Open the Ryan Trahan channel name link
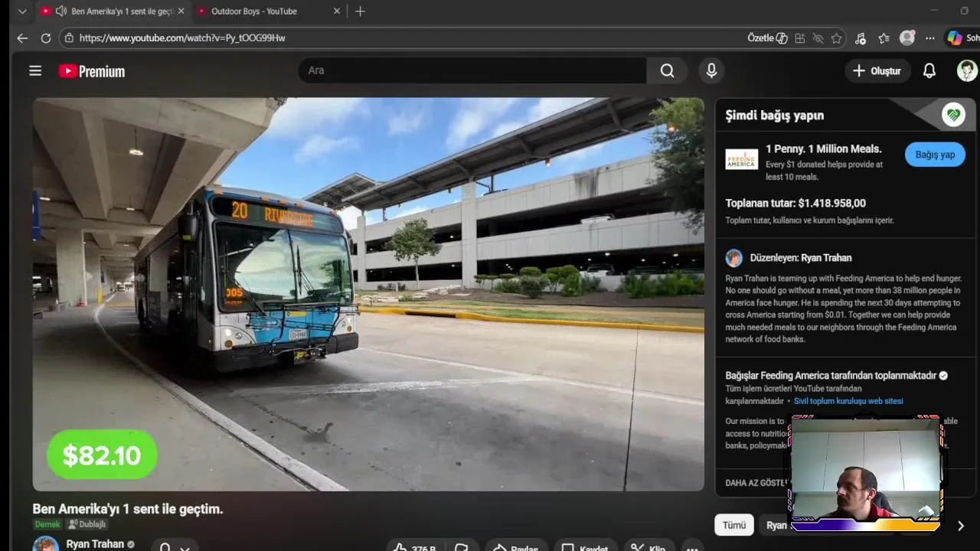980x551 pixels. [95, 544]
